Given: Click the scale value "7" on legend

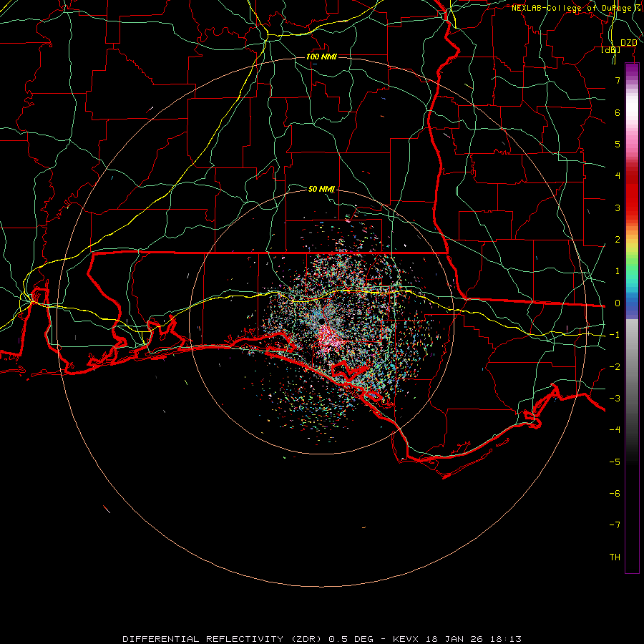Looking at the screenshot, I should tap(618, 80).
